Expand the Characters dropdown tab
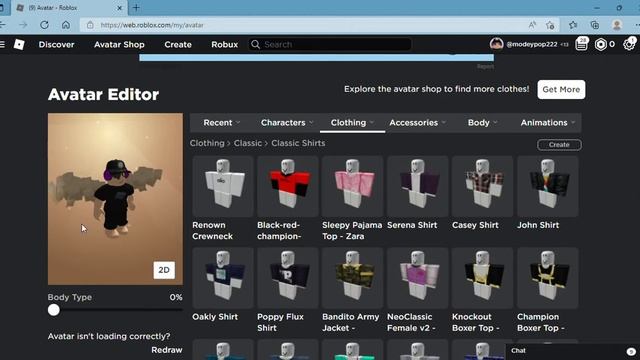This screenshot has height=360, width=640. 287,122
